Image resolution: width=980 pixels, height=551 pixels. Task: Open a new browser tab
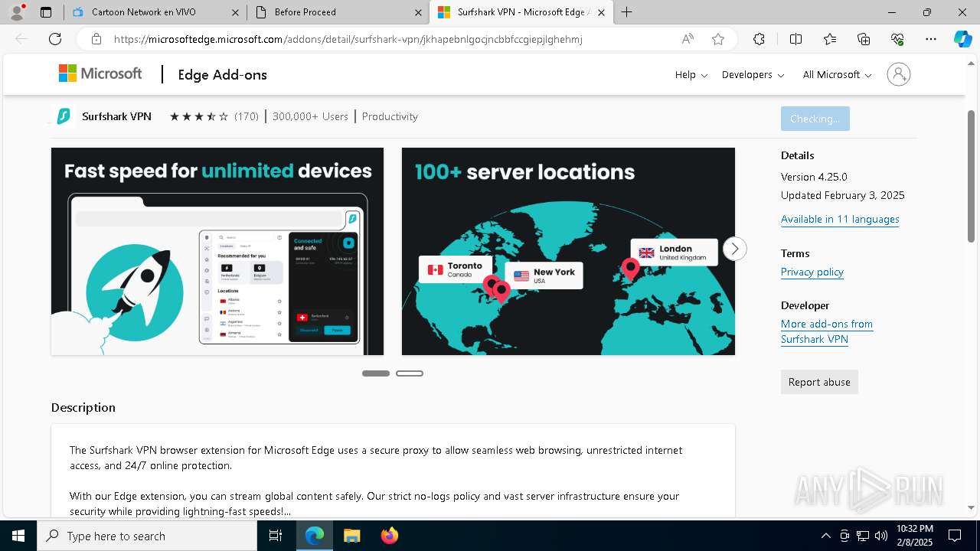coord(627,12)
